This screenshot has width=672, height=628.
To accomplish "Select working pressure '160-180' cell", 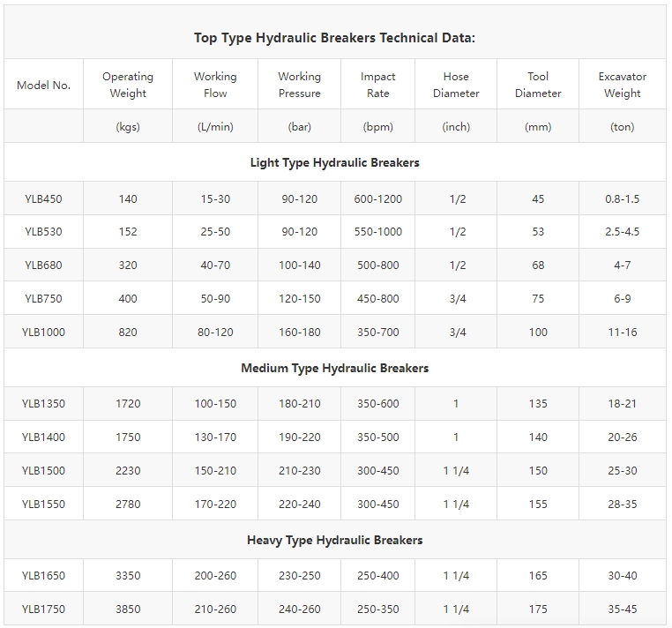I will [299, 332].
